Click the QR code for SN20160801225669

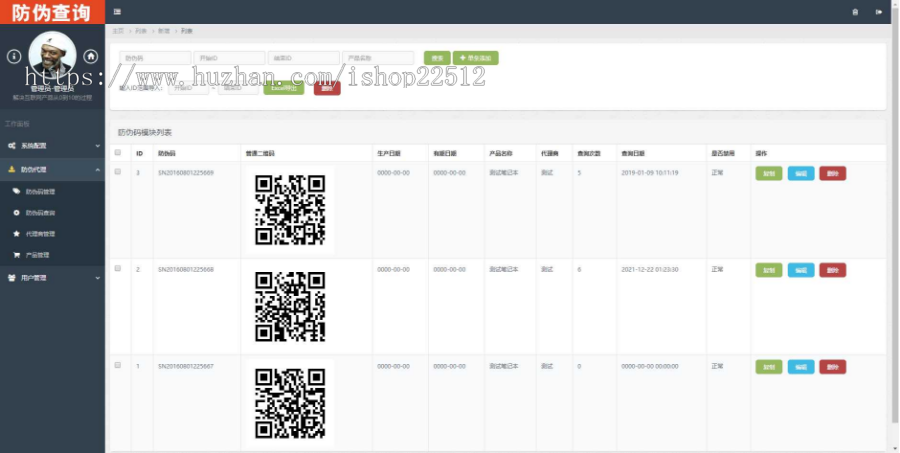tap(290, 210)
